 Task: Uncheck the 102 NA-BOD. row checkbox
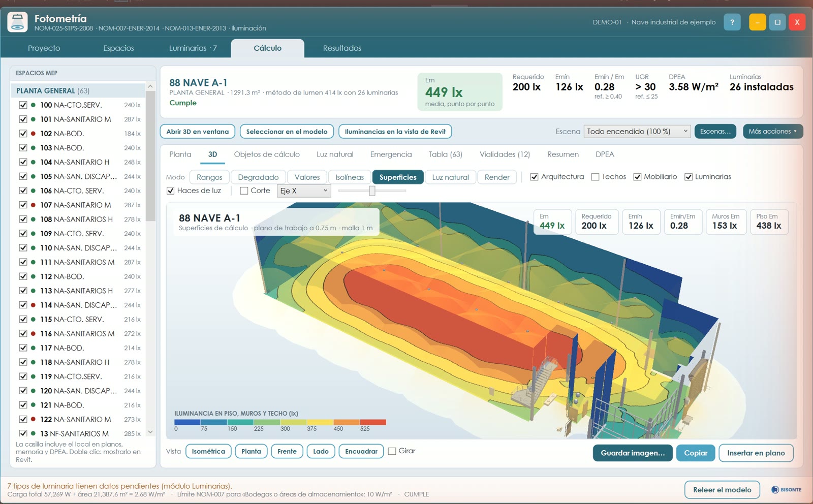click(23, 134)
